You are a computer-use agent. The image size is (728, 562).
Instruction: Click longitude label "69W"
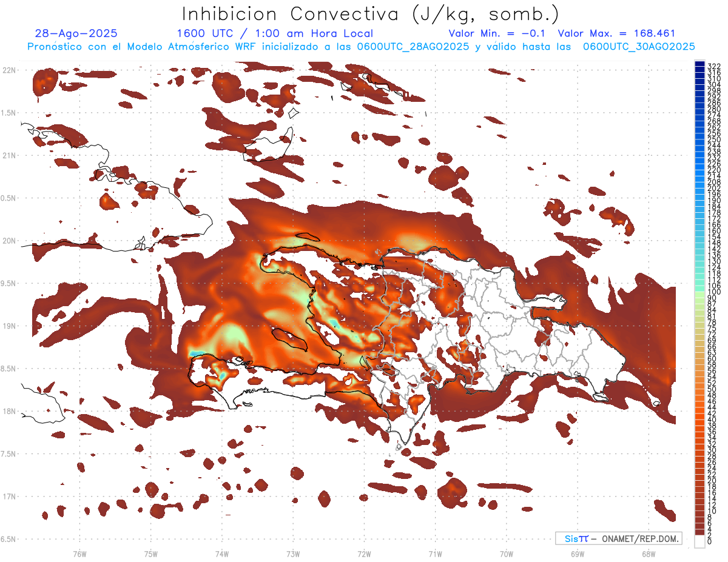point(578,554)
